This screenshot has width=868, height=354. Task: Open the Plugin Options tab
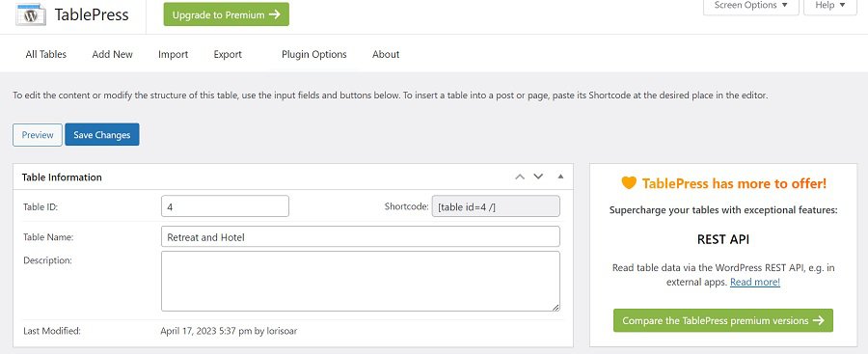pyautogui.click(x=313, y=54)
